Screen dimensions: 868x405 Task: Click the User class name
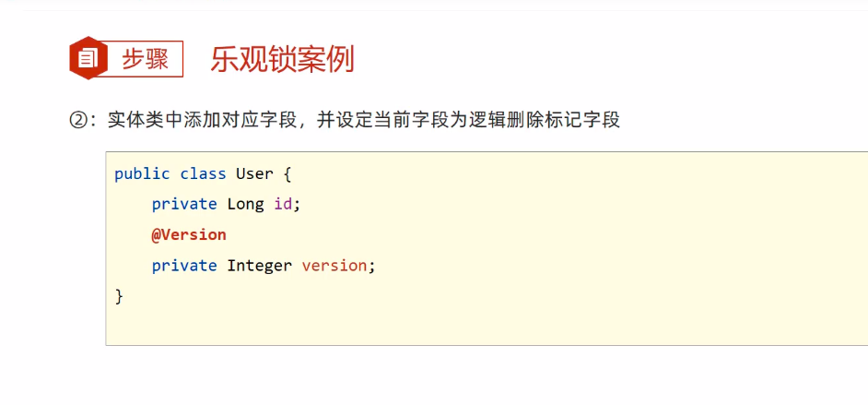pyautogui.click(x=254, y=173)
